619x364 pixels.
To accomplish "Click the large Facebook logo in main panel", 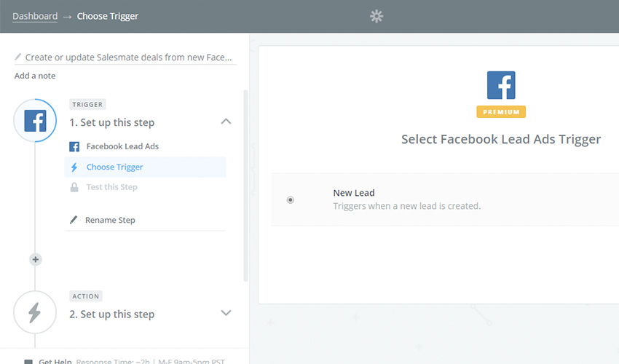I will 501,85.
